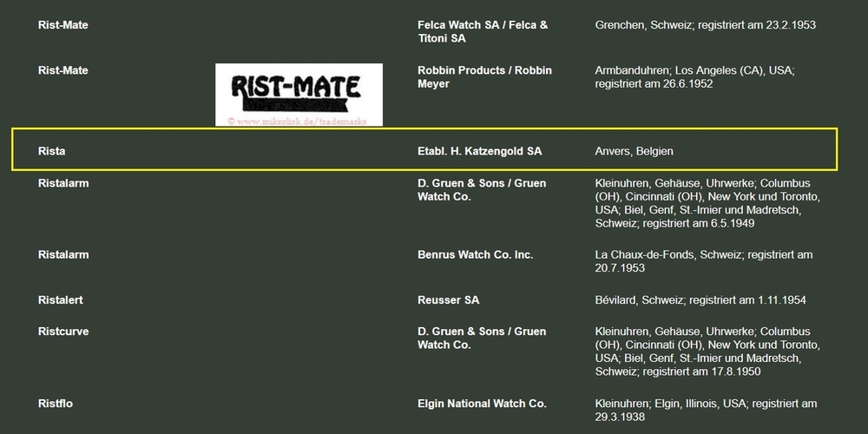Screen dimensions: 868x434
Task: Click the Ristalarm name registered 6.5.1949
Action: [63, 183]
